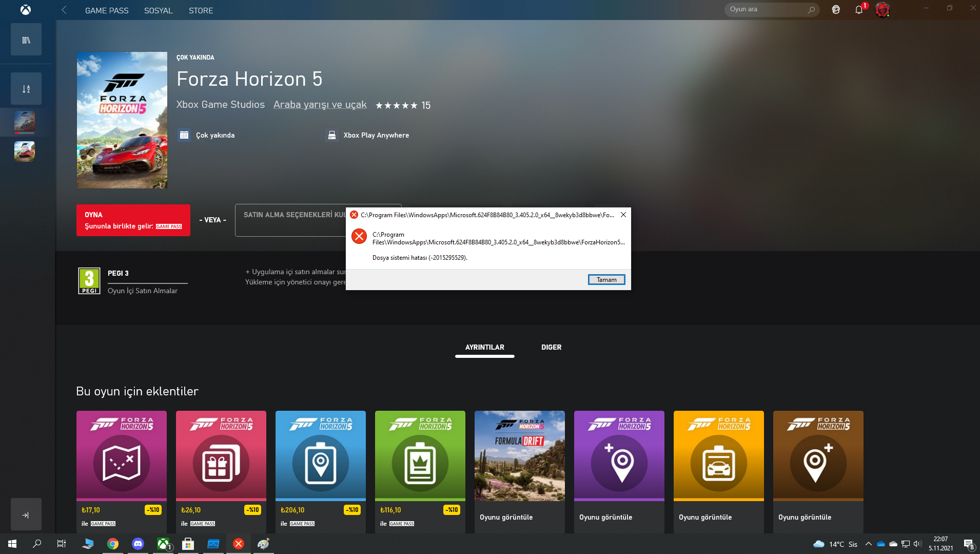Screen dimensions: 980x554
Task: Open the Formula Drift add-on image
Action: [x=520, y=455]
